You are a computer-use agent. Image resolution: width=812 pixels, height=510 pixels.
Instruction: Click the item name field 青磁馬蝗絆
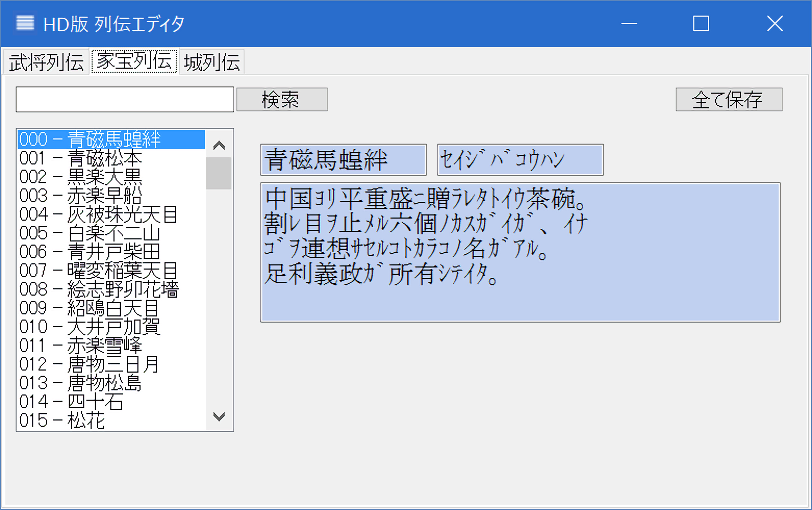click(x=344, y=160)
